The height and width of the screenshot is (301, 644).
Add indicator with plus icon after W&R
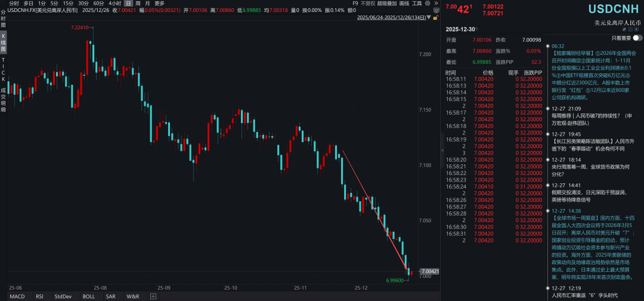pos(153,296)
